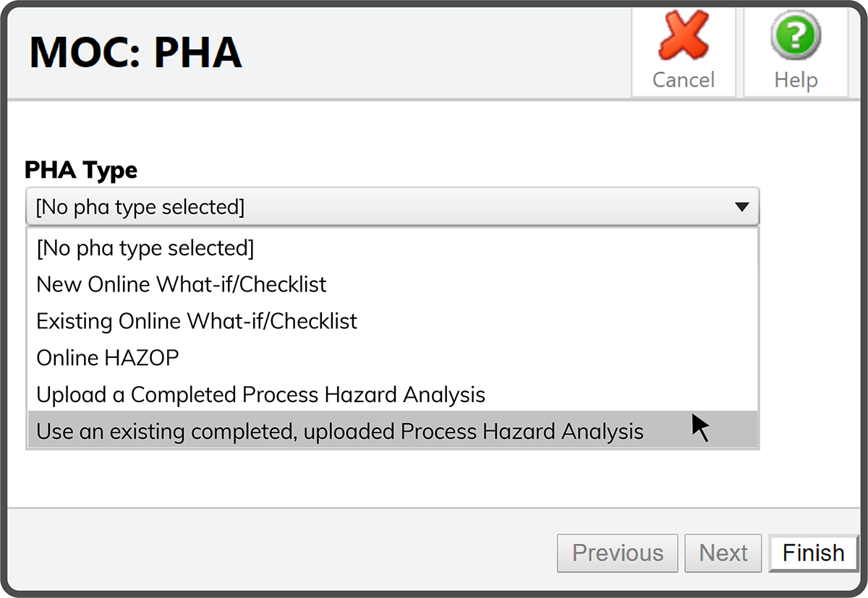868x598 pixels.
Task: Select "[No pha type selected]" in the open list
Action: point(145,248)
